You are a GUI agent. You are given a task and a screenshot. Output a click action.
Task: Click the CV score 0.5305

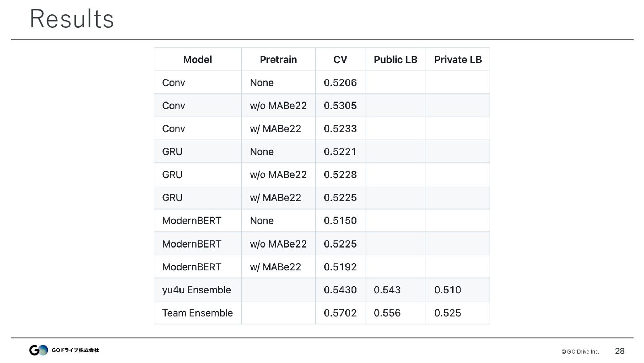340,106
